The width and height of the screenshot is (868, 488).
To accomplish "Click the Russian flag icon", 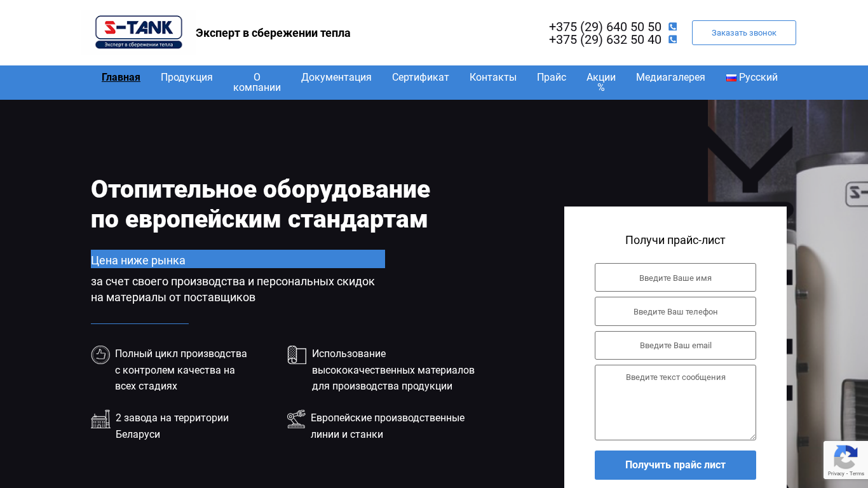I will [731, 78].
